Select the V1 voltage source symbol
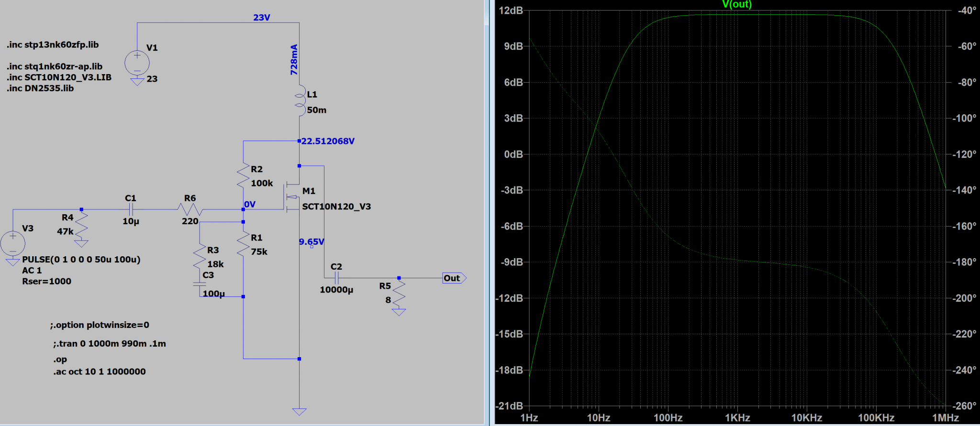The height and width of the screenshot is (426, 980). pos(137,63)
